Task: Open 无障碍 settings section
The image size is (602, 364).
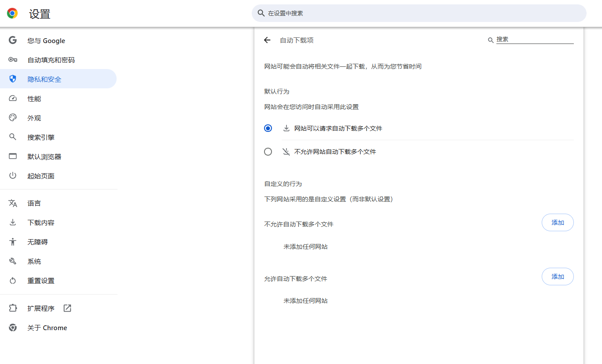Action: [x=59, y=242]
